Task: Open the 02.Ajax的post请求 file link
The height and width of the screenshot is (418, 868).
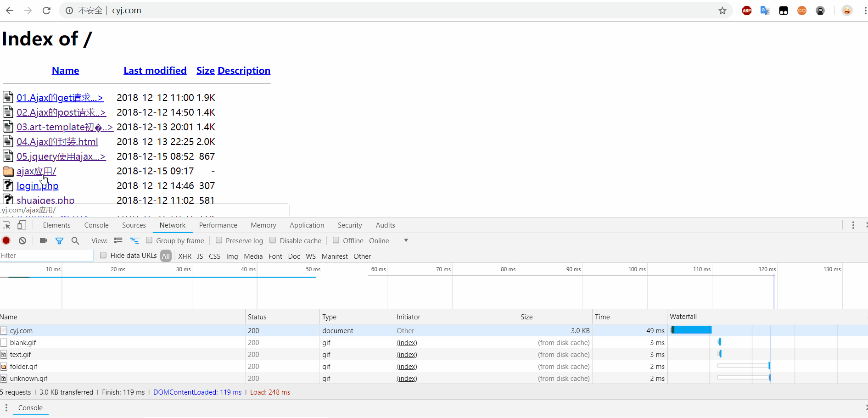Action: coord(61,112)
